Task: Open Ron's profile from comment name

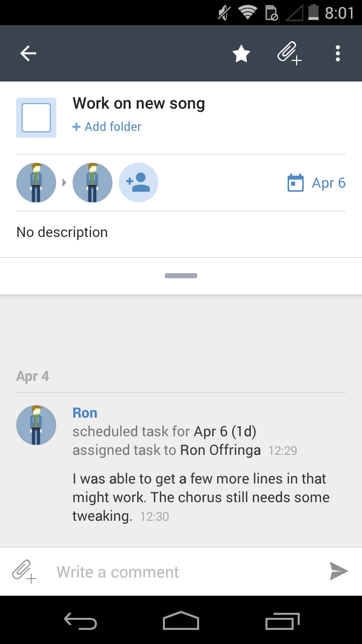Action: (85, 413)
